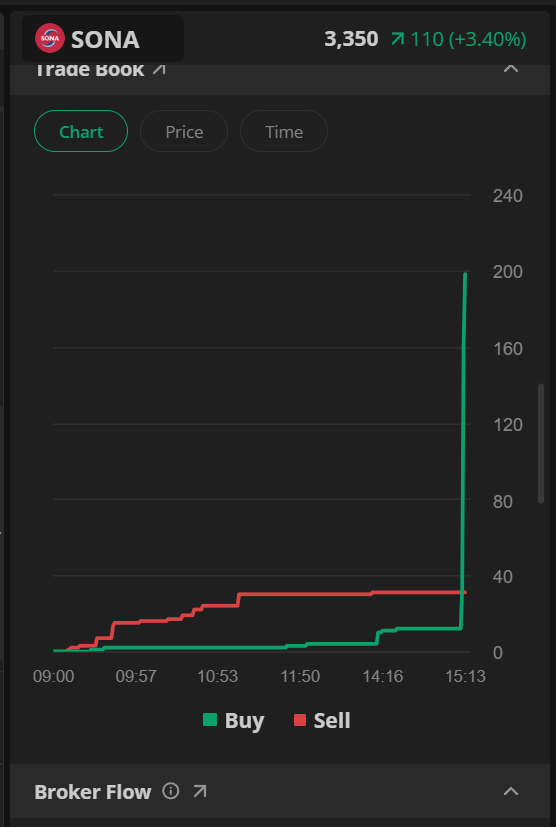556x827 pixels.
Task: Click the 09:00 time axis label
Action: click(53, 677)
